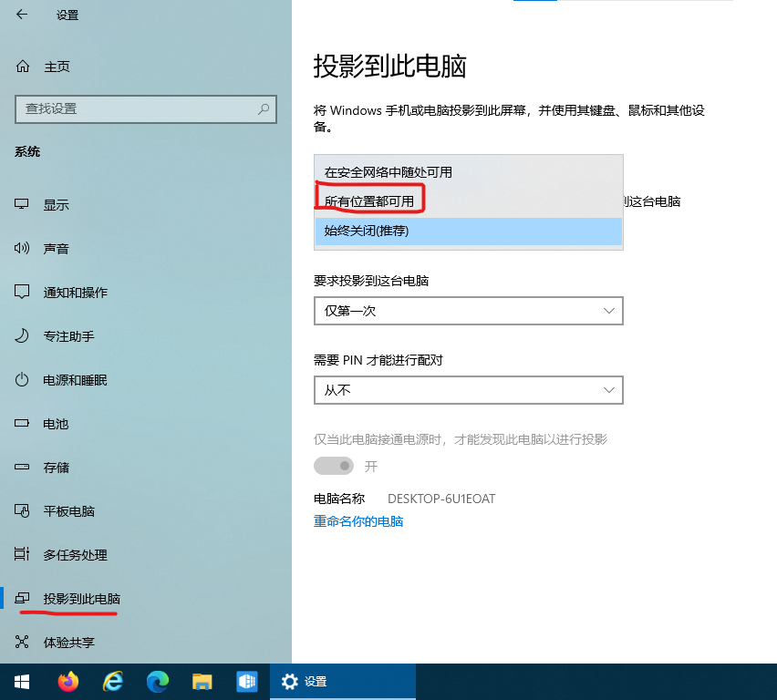Click inside the 查找设置 search box

[146, 108]
